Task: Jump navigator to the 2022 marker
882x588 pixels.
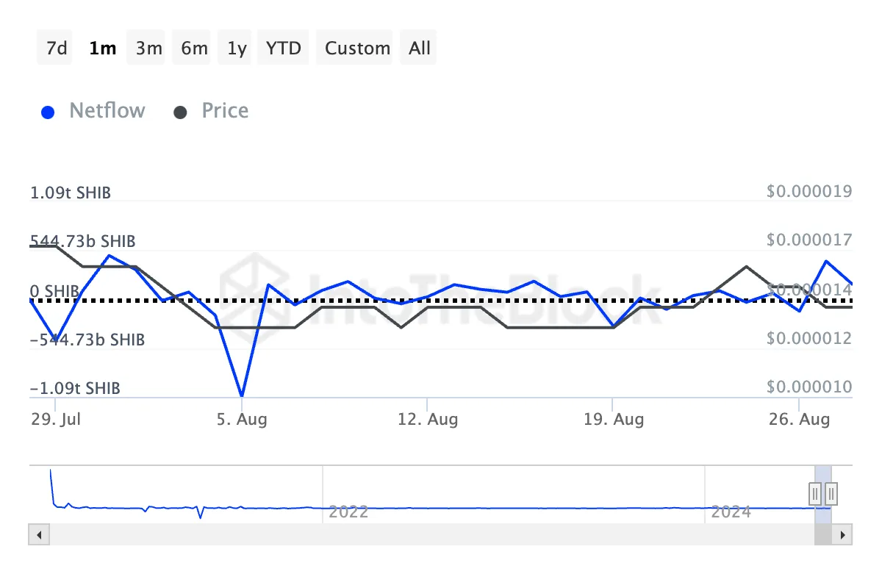Action: point(348,512)
